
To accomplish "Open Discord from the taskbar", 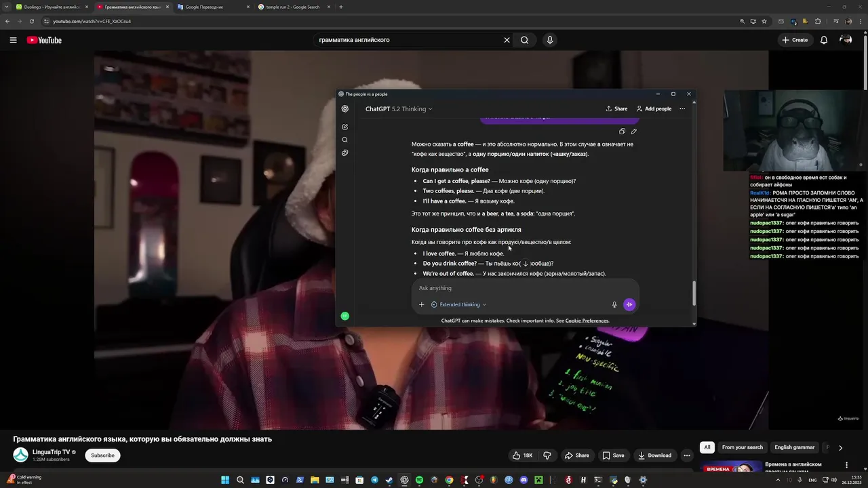I will 524,480.
